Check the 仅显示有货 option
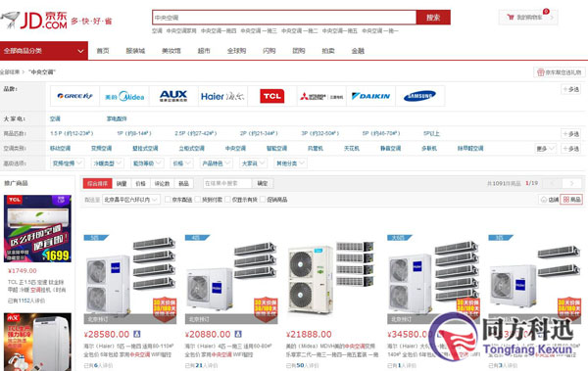This screenshot has width=588, height=371. pos(227,200)
